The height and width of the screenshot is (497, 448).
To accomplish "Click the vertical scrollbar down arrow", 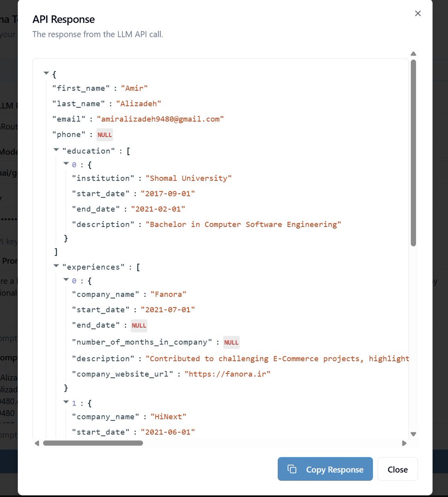I will point(413,434).
